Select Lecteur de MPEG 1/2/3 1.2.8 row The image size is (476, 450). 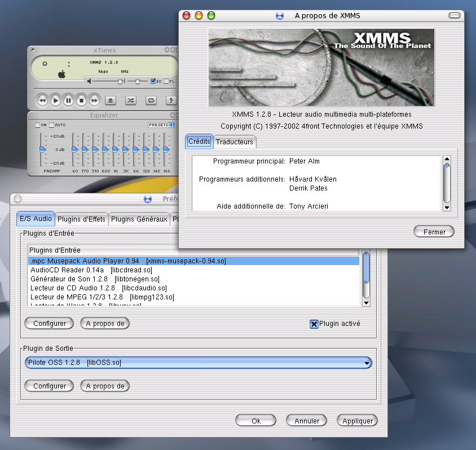coord(193,297)
